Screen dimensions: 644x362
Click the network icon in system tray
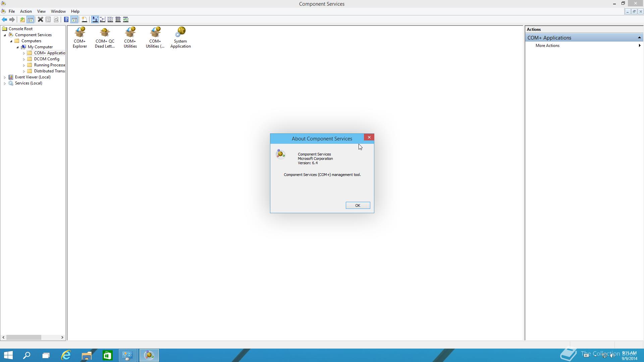(x=604, y=356)
